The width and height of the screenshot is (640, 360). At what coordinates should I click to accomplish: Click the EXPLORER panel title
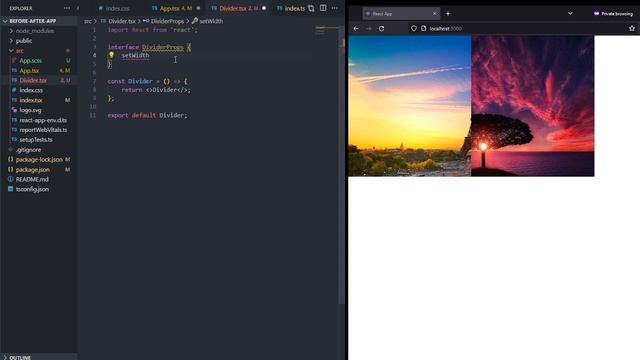[21, 8]
